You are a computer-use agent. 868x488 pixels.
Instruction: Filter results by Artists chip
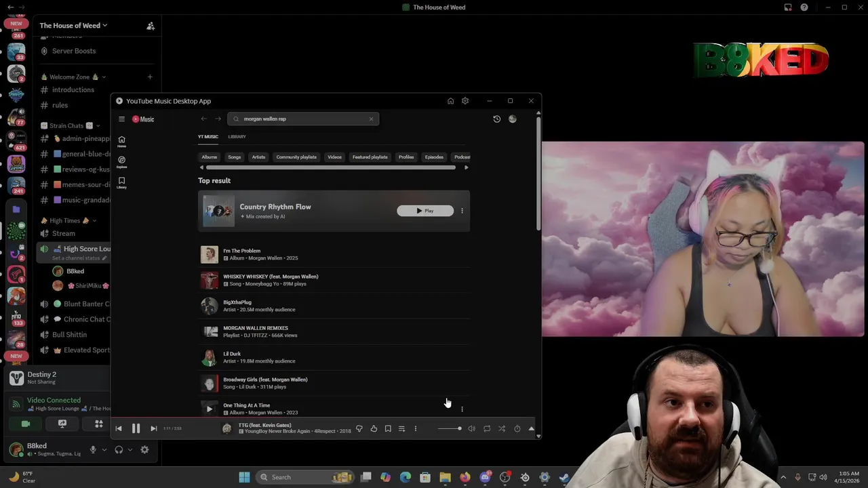click(x=258, y=157)
